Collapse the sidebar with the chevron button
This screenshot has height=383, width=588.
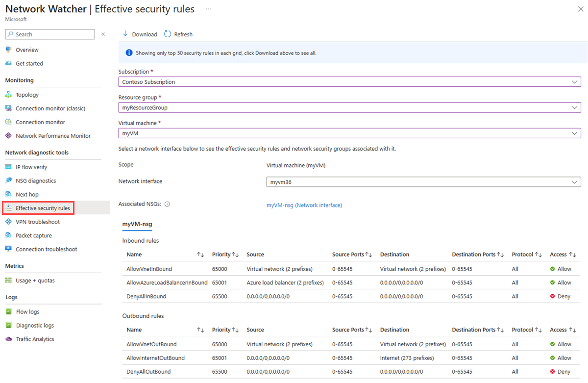(103, 34)
